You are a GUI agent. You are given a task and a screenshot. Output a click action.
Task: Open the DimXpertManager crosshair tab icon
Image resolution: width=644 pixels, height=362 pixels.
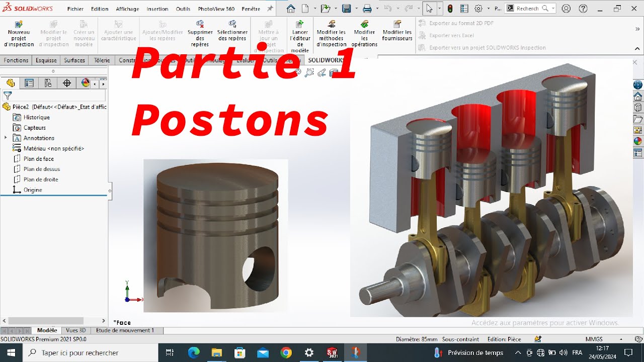pyautogui.click(x=66, y=83)
